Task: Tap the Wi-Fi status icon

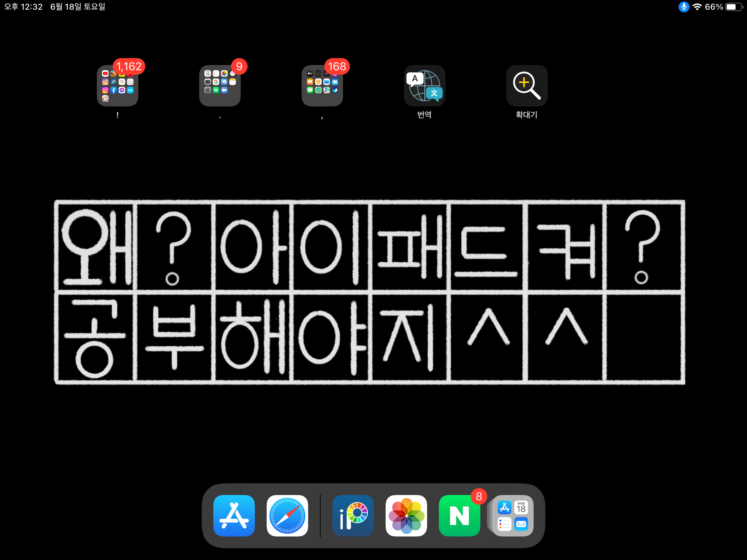Action: click(697, 7)
